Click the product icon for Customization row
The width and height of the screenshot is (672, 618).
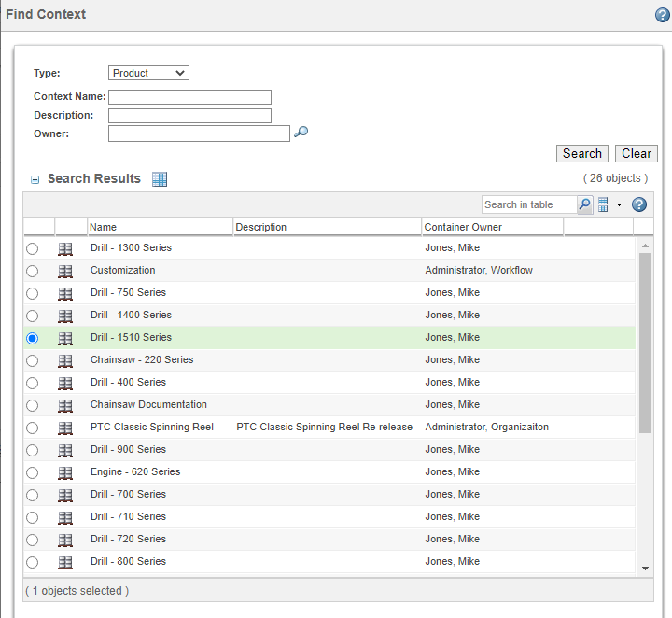pyautogui.click(x=65, y=271)
